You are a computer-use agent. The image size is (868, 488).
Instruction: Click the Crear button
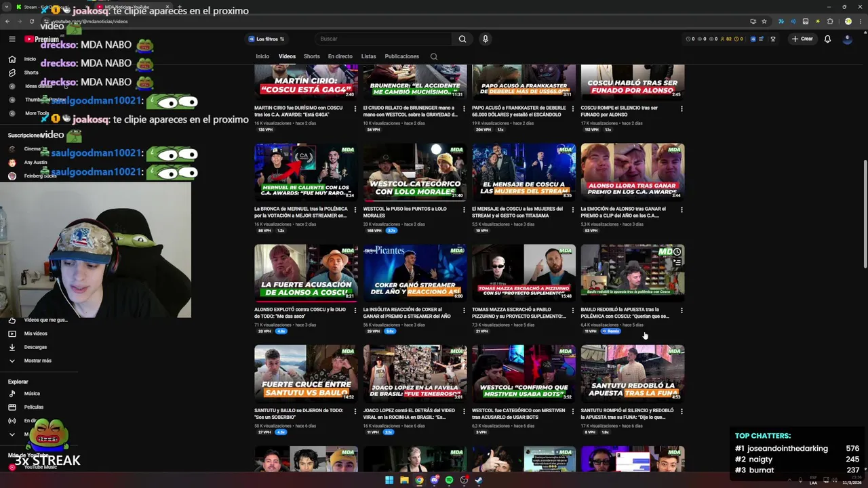coord(802,39)
